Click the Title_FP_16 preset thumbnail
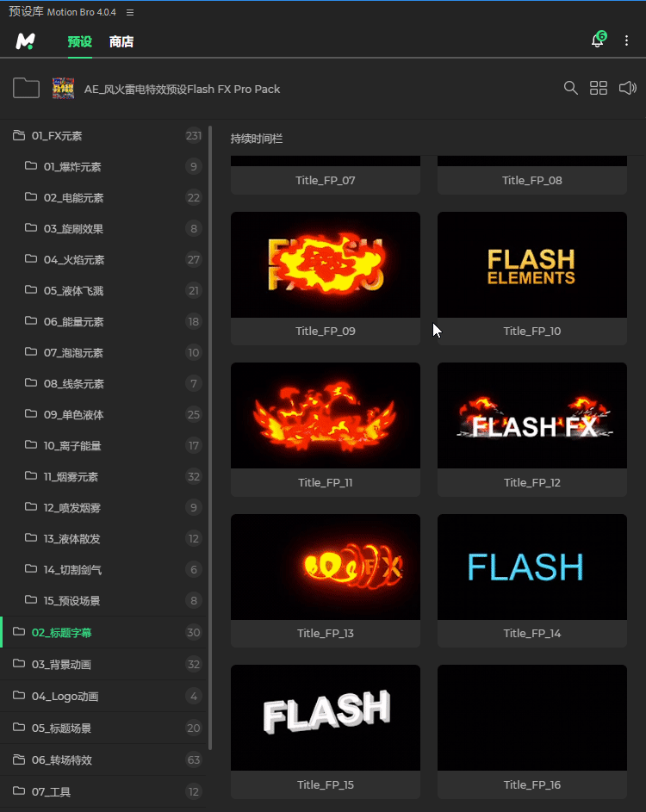 532,718
